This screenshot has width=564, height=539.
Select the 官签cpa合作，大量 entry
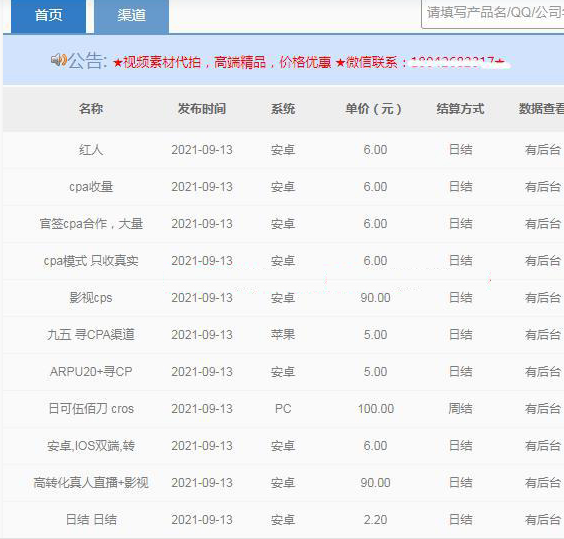tap(91, 224)
